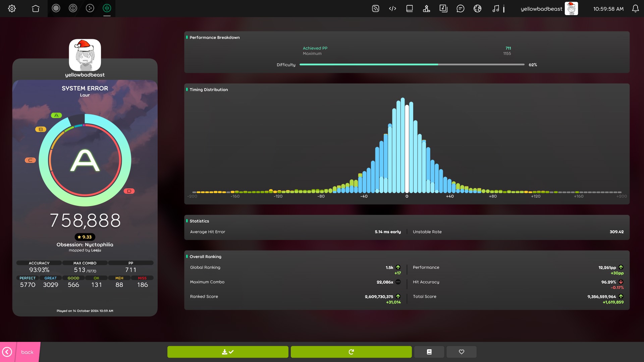Open the chat bubble icon
This screenshot has width=644, height=362.
[461, 9]
